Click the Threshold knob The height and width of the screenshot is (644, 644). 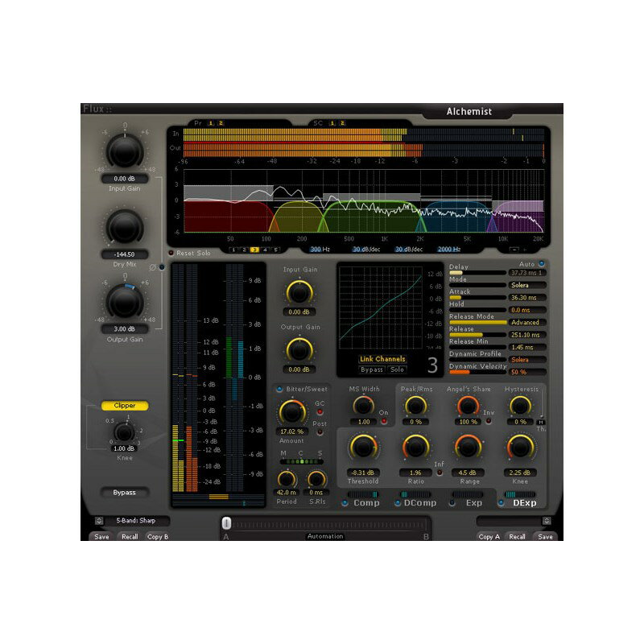coord(364,447)
